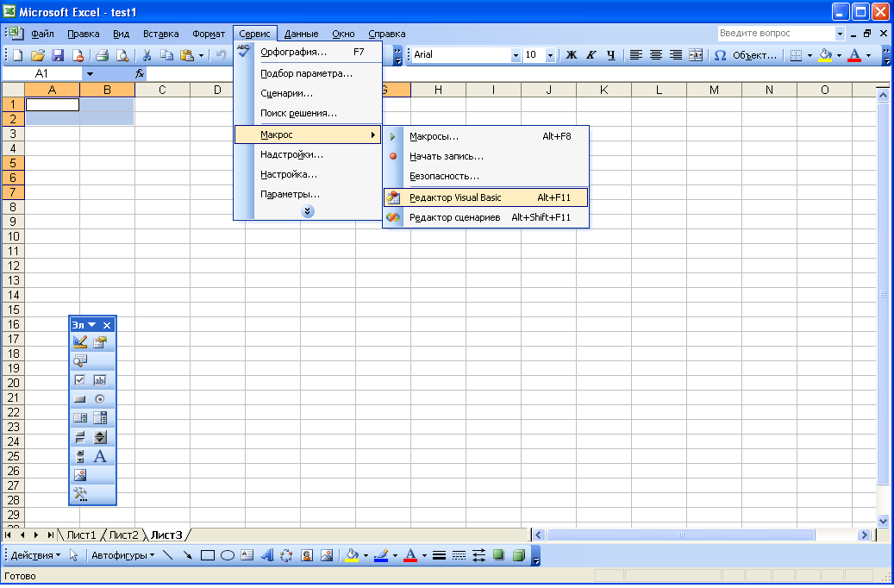The height and width of the screenshot is (588, 894).
Task: Switch to Лист1 sheet tab
Action: click(x=82, y=535)
